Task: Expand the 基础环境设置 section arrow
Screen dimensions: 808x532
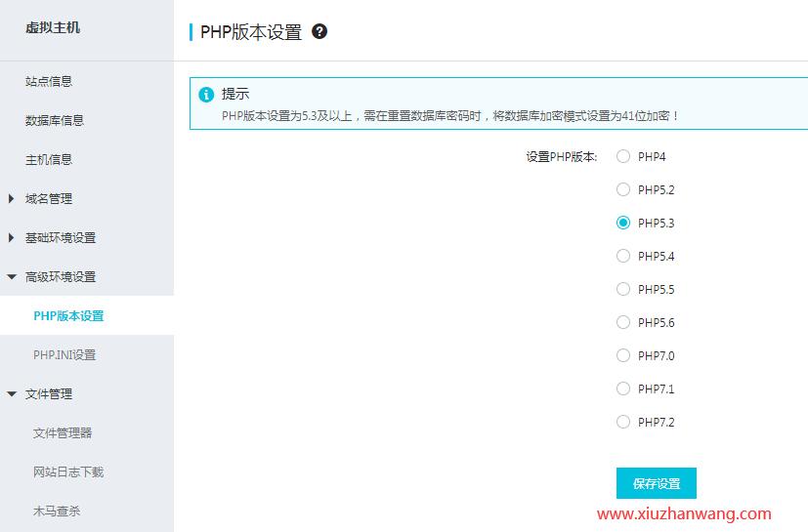Action: point(12,238)
